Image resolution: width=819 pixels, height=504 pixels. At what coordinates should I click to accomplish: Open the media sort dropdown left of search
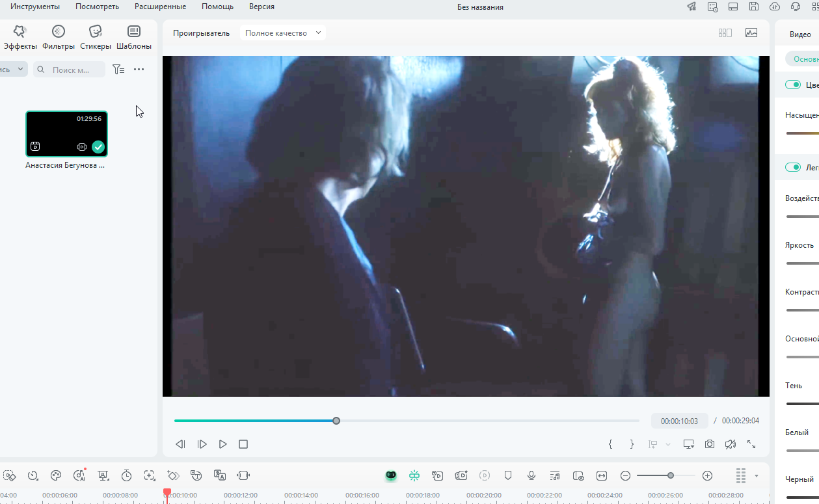[13, 70]
